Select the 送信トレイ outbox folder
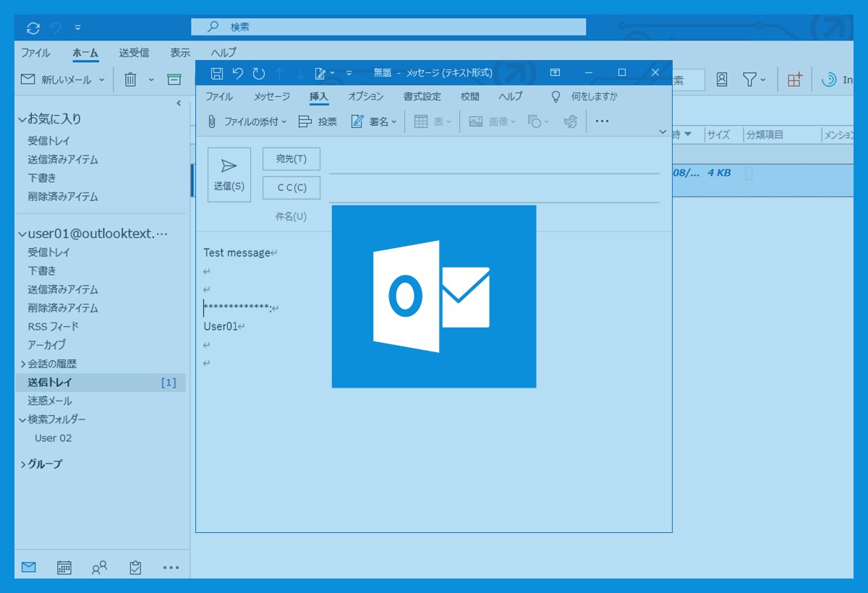This screenshot has height=593, width=868. (50, 383)
